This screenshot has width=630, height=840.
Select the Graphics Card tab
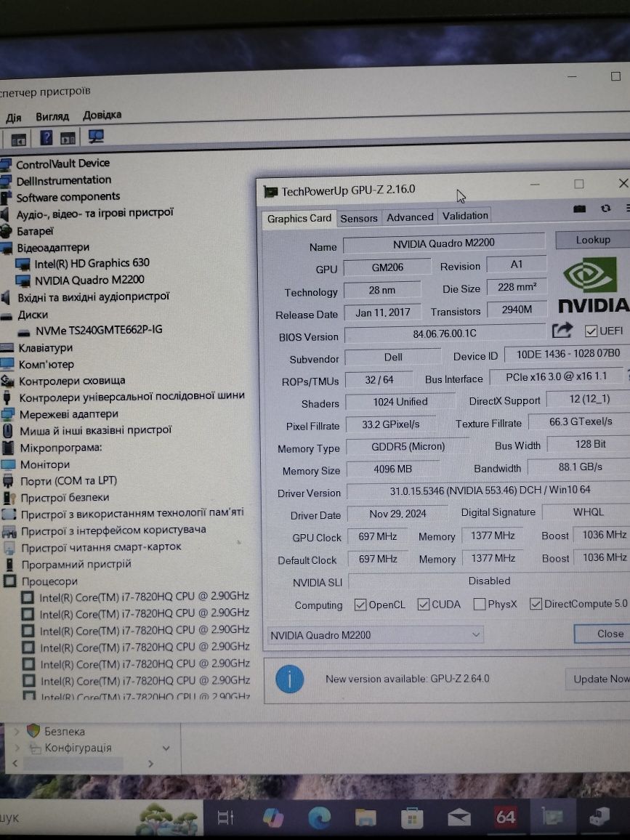point(299,219)
